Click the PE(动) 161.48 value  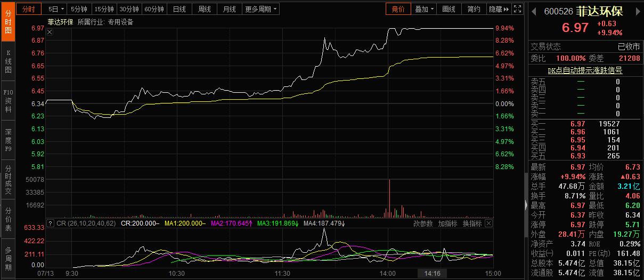tap(630, 253)
